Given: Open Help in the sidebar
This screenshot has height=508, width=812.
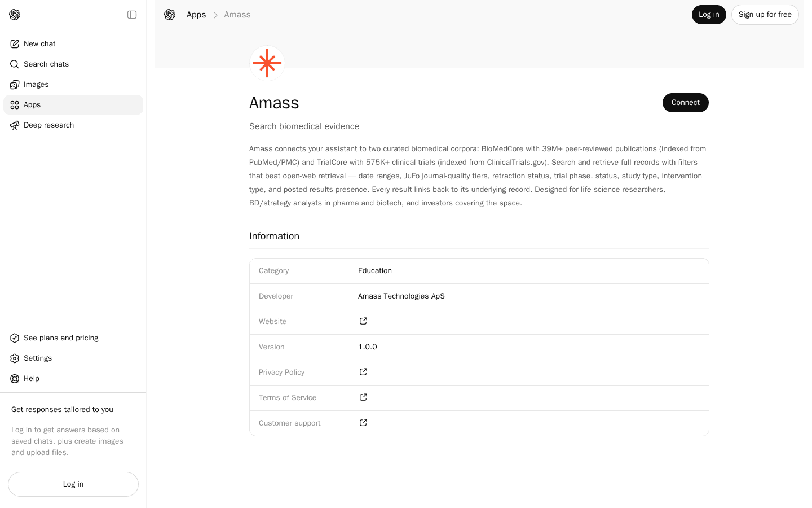Looking at the screenshot, I should point(73,379).
